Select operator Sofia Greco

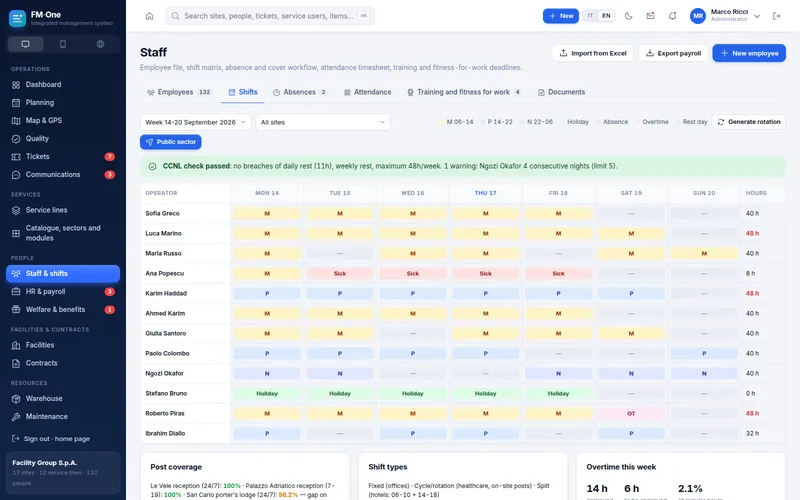pyautogui.click(x=162, y=213)
